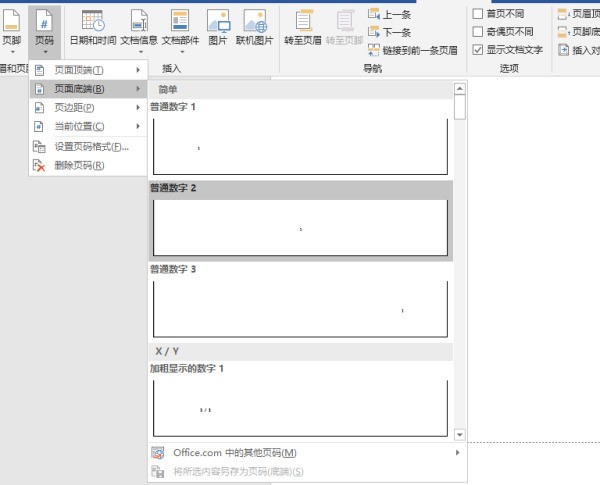The image size is (600, 485).
Task: Enable 首页不同 checkbox
Action: (477, 14)
